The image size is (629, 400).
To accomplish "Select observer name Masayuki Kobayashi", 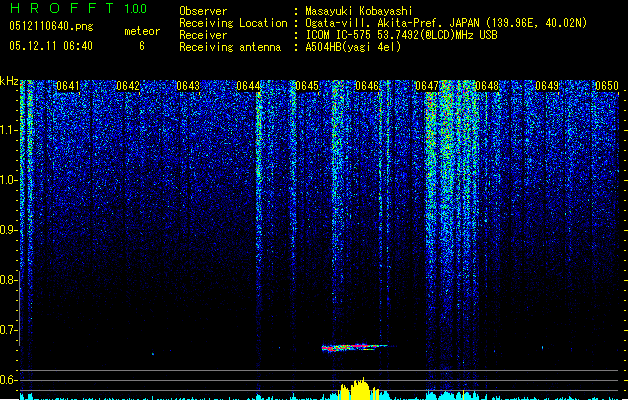I will (x=358, y=11).
